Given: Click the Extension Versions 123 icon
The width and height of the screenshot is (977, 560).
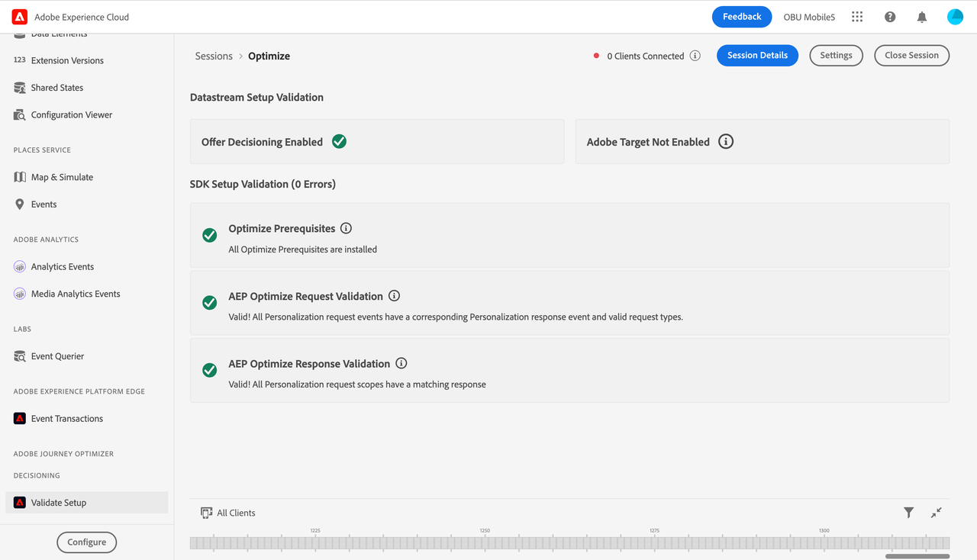Looking at the screenshot, I should 20,60.
